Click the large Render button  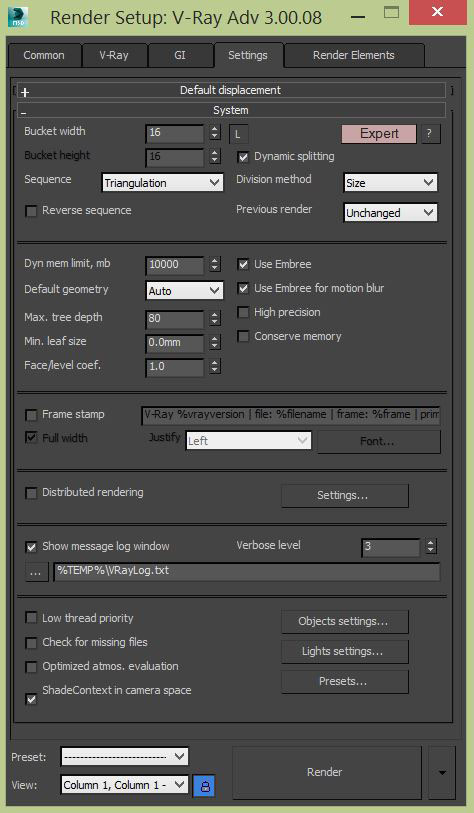[327, 773]
